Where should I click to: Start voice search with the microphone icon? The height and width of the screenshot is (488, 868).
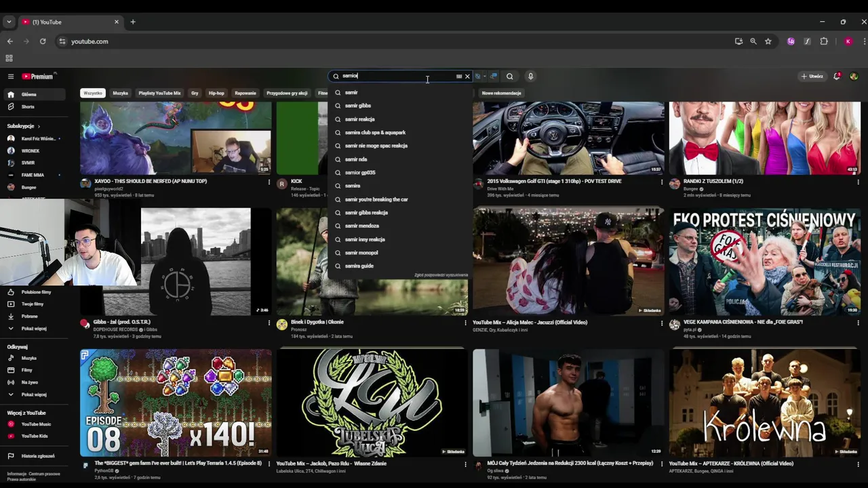(x=530, y=77)
